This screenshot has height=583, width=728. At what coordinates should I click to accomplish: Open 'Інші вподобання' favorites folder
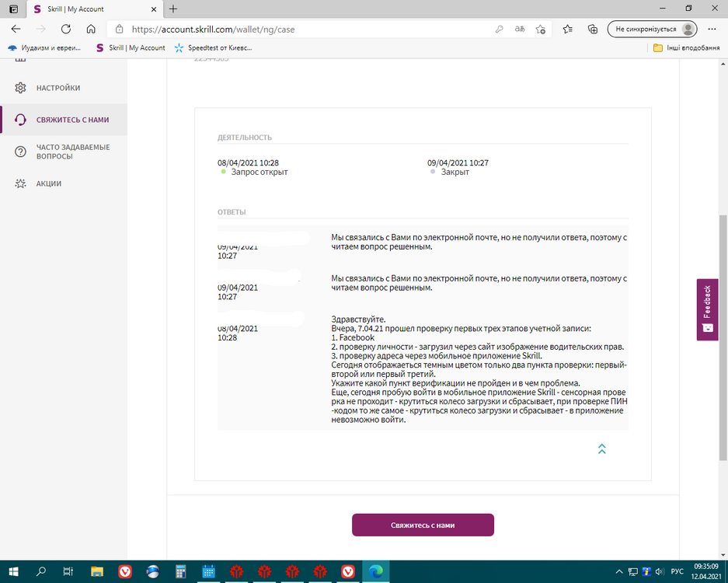686,48
